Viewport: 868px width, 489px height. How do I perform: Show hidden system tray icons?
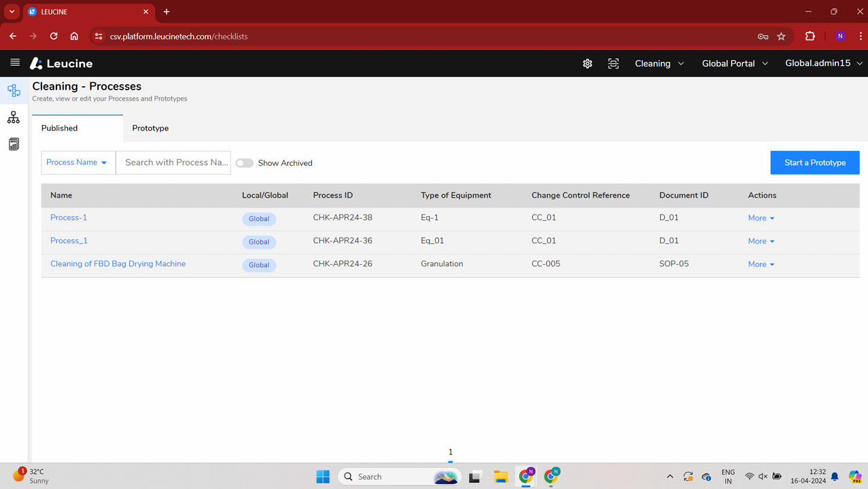coord(670,477)
